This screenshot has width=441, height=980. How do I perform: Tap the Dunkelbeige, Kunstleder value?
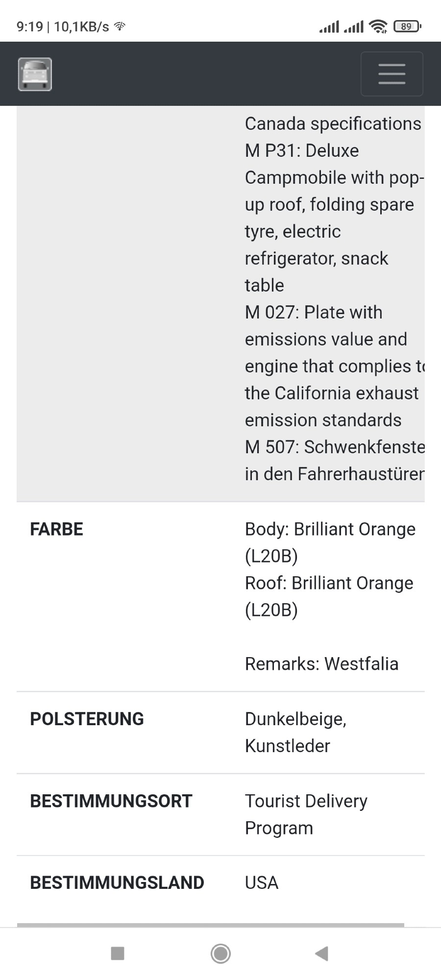(x=295, y=732)
